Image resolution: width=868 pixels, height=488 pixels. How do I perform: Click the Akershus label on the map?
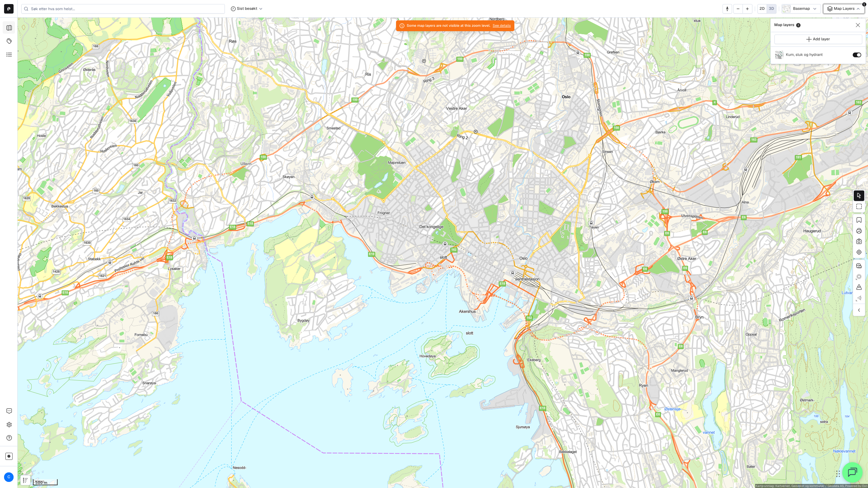467,311
